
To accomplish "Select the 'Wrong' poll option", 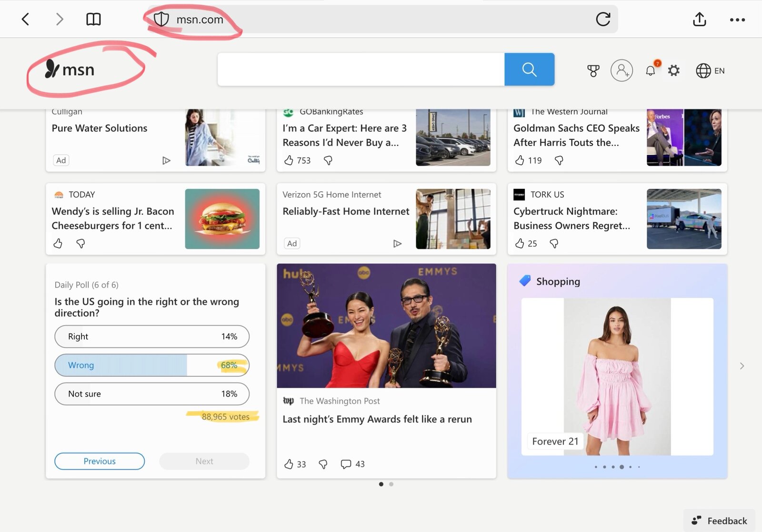I will [x=152, y=365].
